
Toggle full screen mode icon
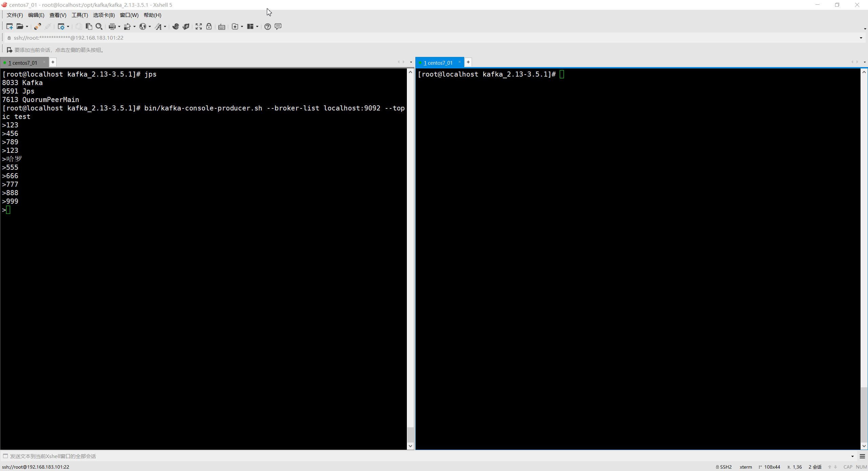(x=199, y=26)
